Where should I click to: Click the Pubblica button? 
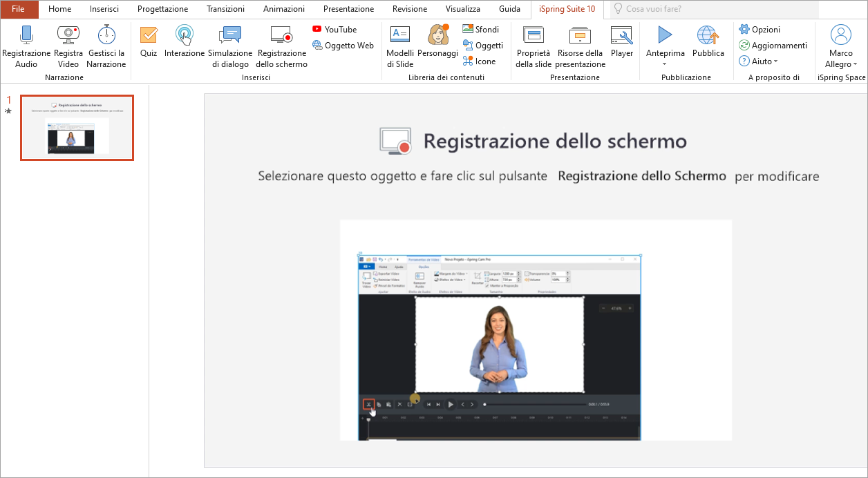click(x=708, y=41)
